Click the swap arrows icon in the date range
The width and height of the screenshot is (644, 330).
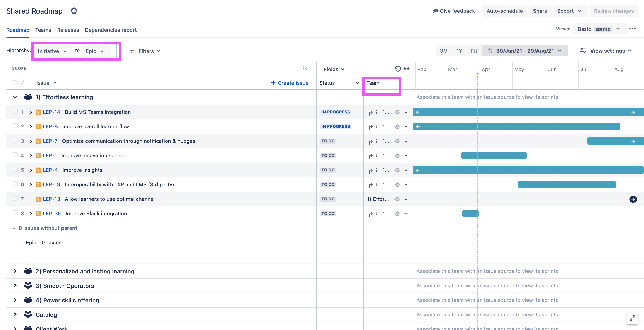click(490, 50)
